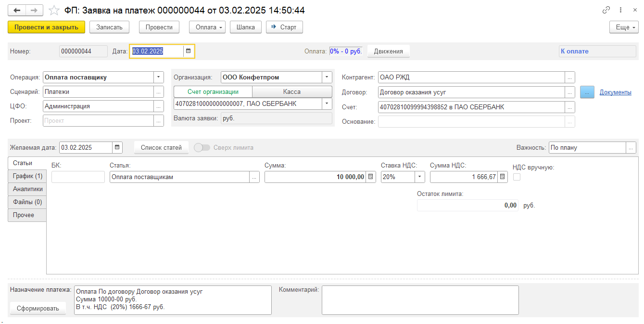644x324 pixels.
Task: Select the Прочее tab
Action: [x=27, y=215]
